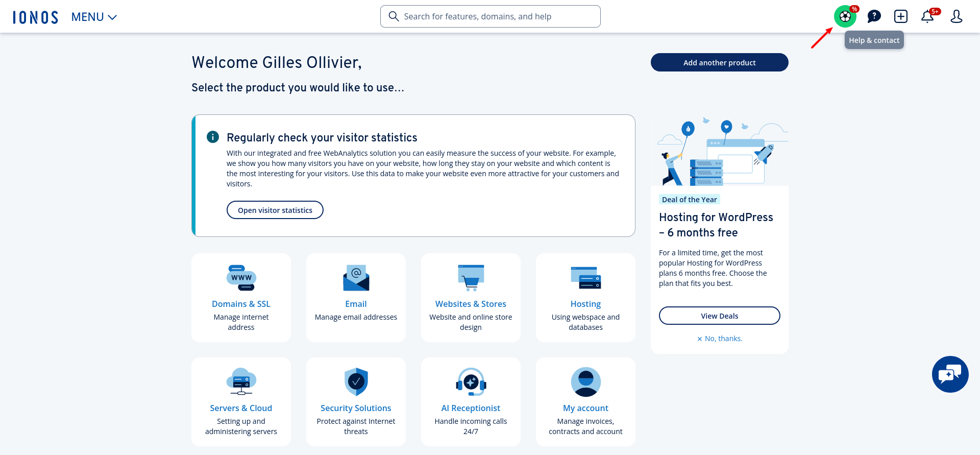Click Hosting for WordPress 6 months free heading
Image resolution: width=980 pixels, height=455 pixels.
coord(716,225)
